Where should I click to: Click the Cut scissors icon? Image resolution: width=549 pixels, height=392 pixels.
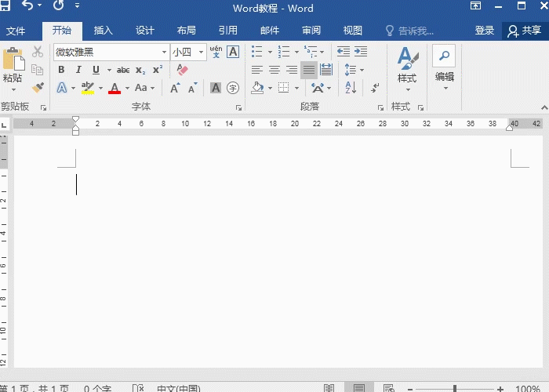coord(38,52)
